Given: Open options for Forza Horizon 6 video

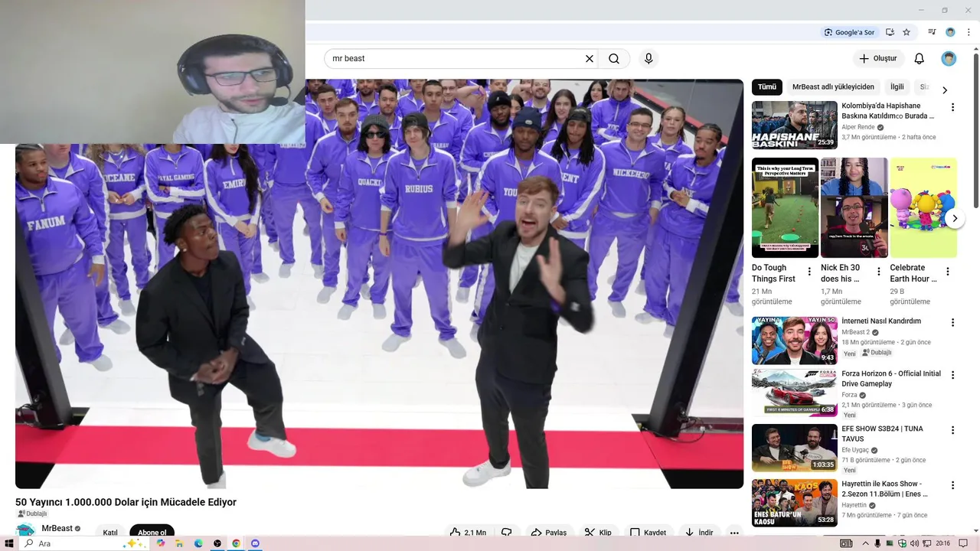Looking at the screenshot, I should click(x=953, y=376).
